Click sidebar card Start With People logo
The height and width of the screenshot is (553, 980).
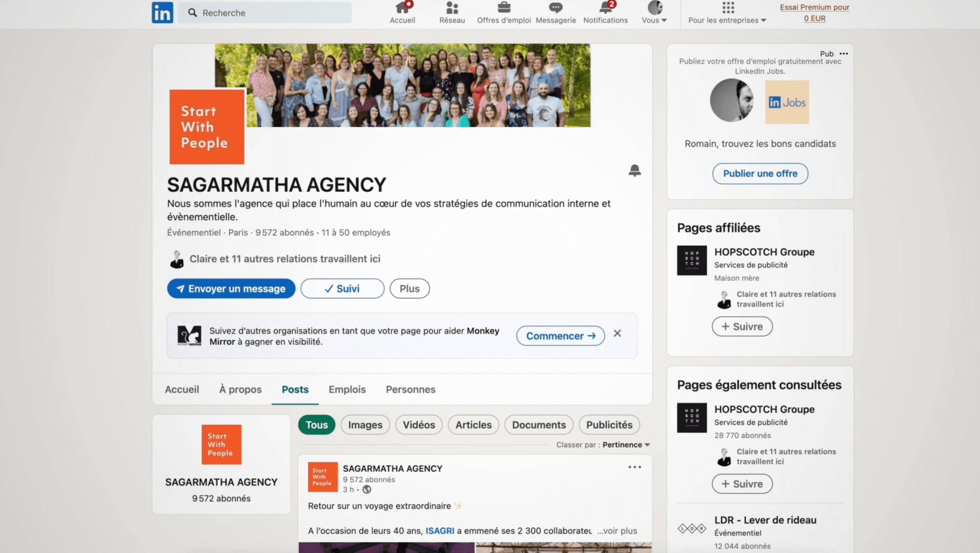222,445
